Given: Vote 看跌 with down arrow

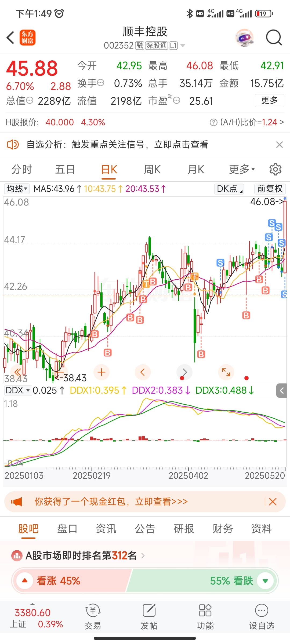Looking at the screenshot, I should click(x=265, y=581).
